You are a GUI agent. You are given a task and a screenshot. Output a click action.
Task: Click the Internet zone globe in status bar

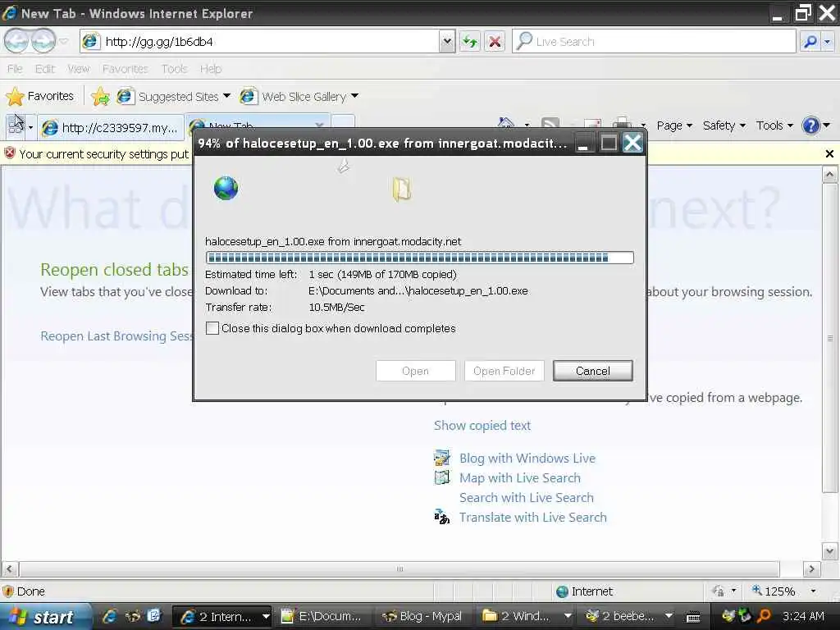pos(562,591)
